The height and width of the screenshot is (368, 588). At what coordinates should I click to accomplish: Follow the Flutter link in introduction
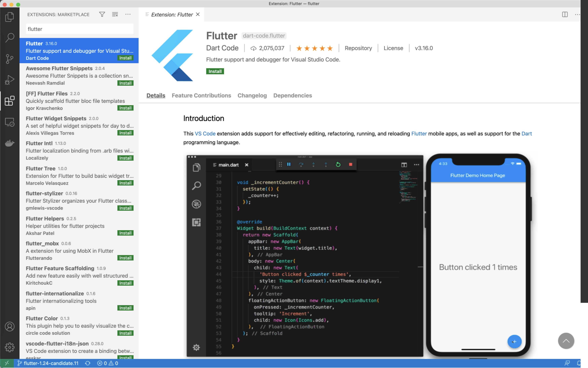pyautogui.click(x=419, y=134)
